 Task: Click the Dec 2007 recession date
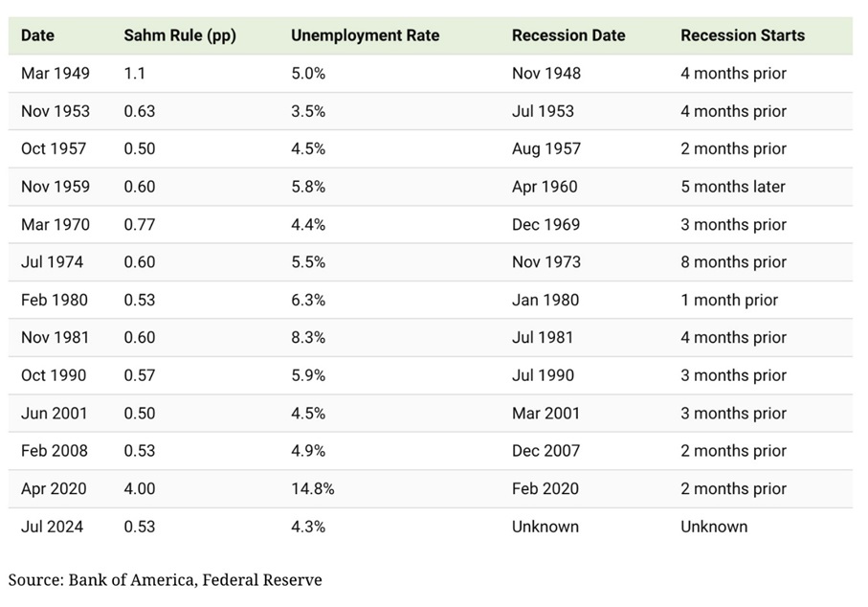[x=546, y=451]
